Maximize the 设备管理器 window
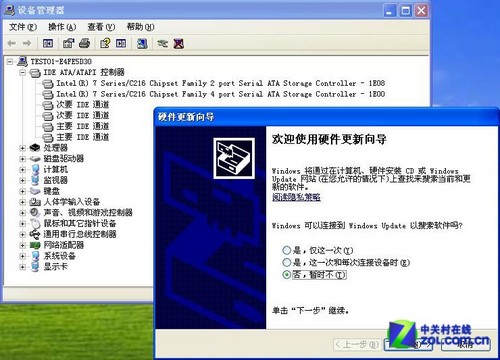The width and height of the screenshot is (500, 360). click(x=406, y=11)
